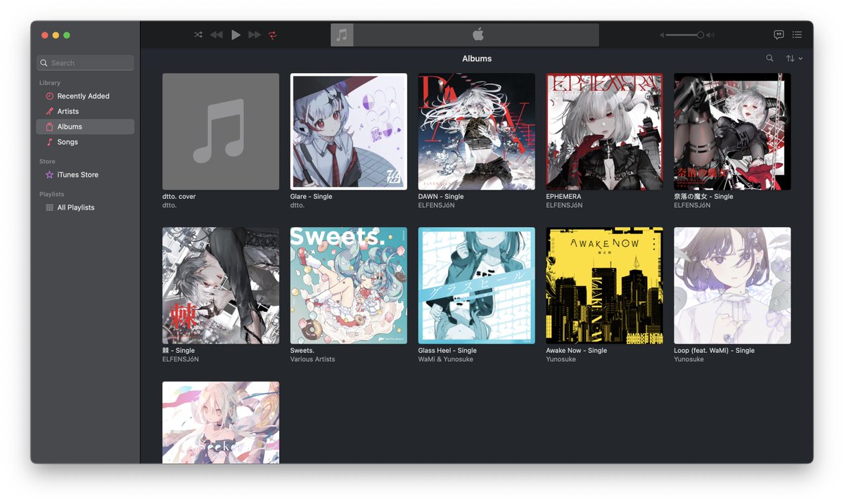Click the high-volume speaker icon

coord(710,35)
